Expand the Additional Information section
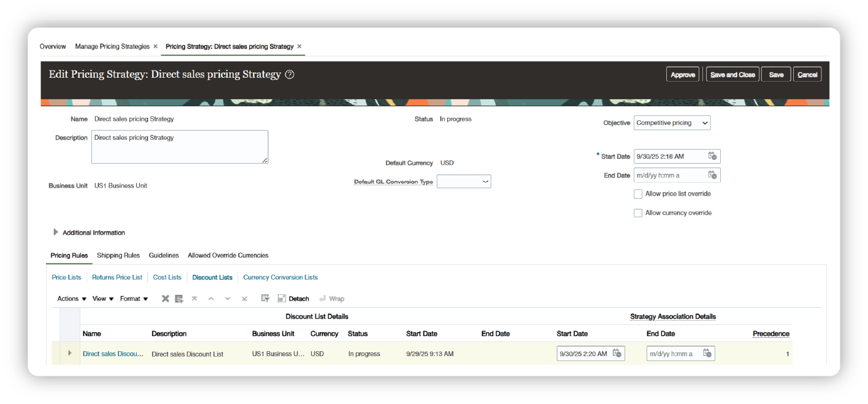The height and width of the screenshot is (404, 868). pos(55,232)
